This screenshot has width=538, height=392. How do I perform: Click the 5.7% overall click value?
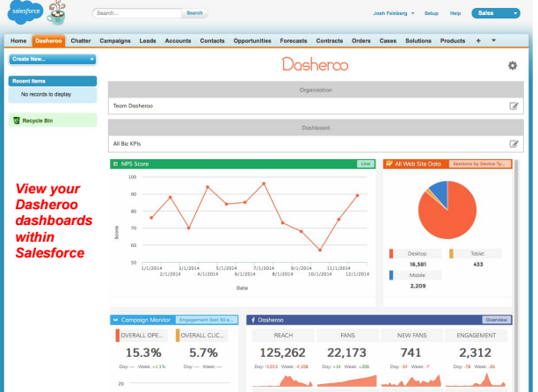click(203, 352)
